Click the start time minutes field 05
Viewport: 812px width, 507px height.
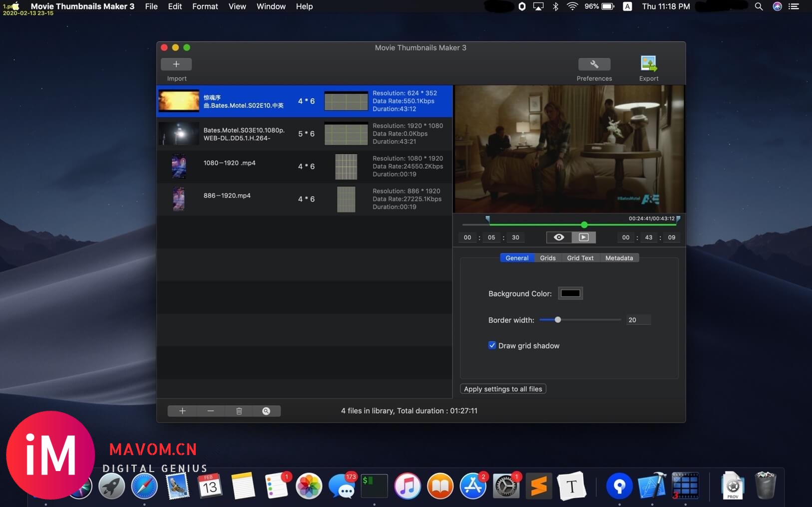coord(491,238)
